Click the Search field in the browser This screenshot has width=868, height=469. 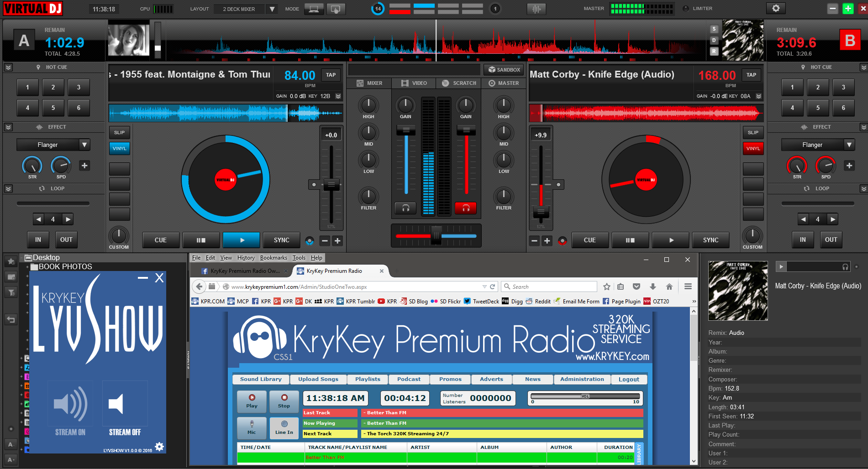(548, 286)
